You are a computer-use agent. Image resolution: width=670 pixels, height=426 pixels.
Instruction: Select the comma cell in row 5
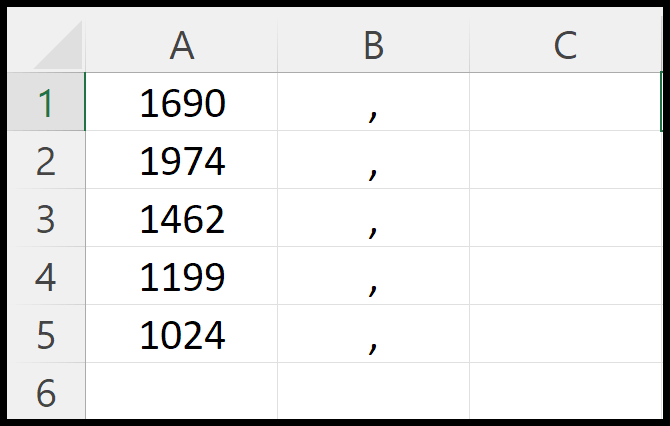373,334
